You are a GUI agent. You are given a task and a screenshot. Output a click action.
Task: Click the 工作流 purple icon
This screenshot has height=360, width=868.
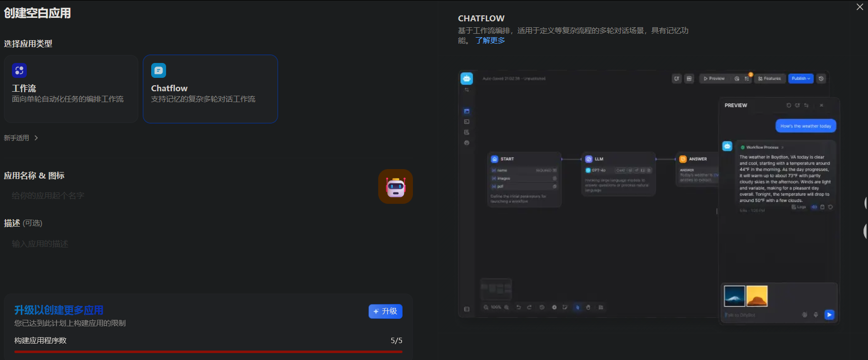pos(19,70)
